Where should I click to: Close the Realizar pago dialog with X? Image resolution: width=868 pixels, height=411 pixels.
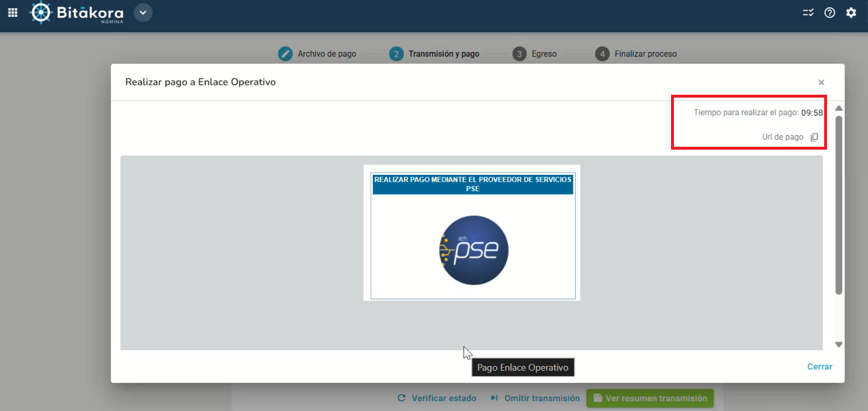pyautogui.click(x=821, y=82)
